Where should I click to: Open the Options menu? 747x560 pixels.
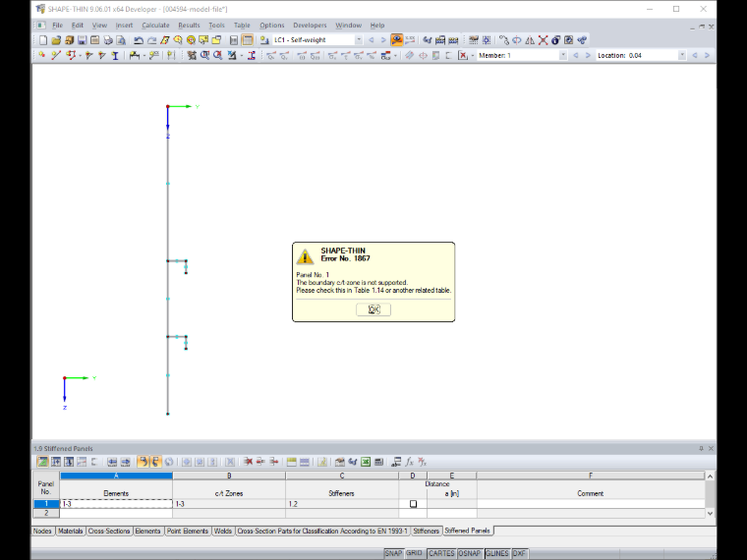(272, 26)
